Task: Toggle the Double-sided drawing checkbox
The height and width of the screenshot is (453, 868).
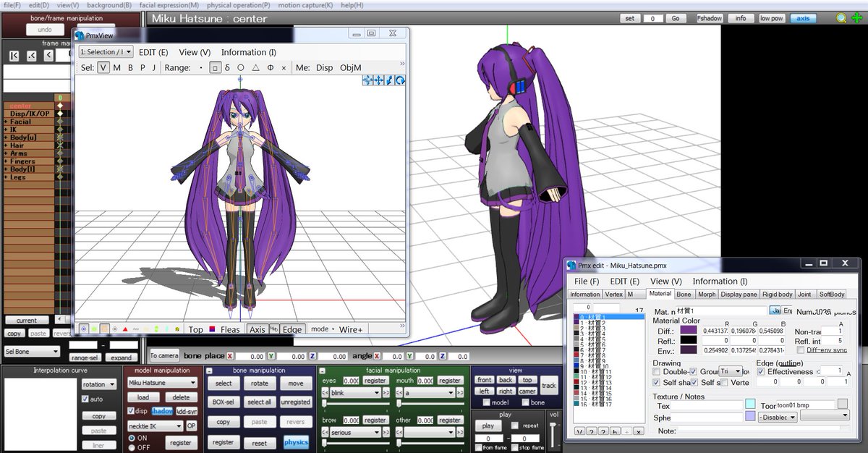Action: coord(657,371)
